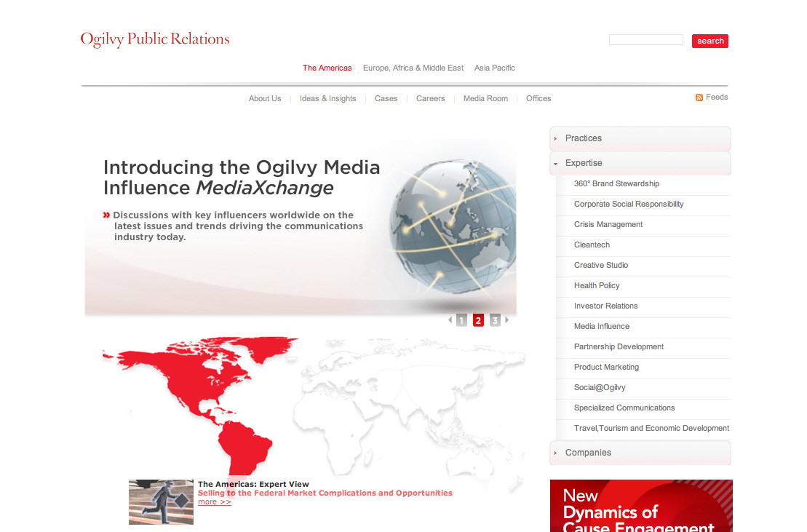Open the Health Policy link
The width and height of the screenshot is (807, 532).
tap(597, 285)
